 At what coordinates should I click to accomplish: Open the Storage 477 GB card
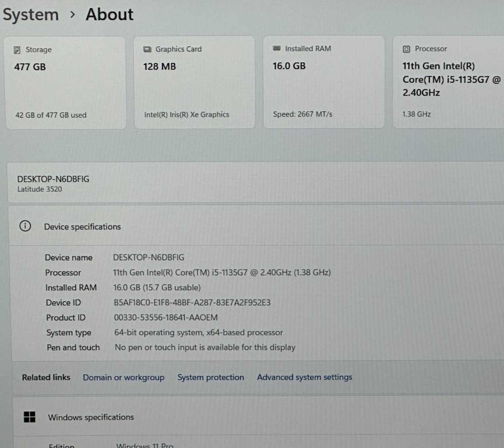[x=65, y=83]
